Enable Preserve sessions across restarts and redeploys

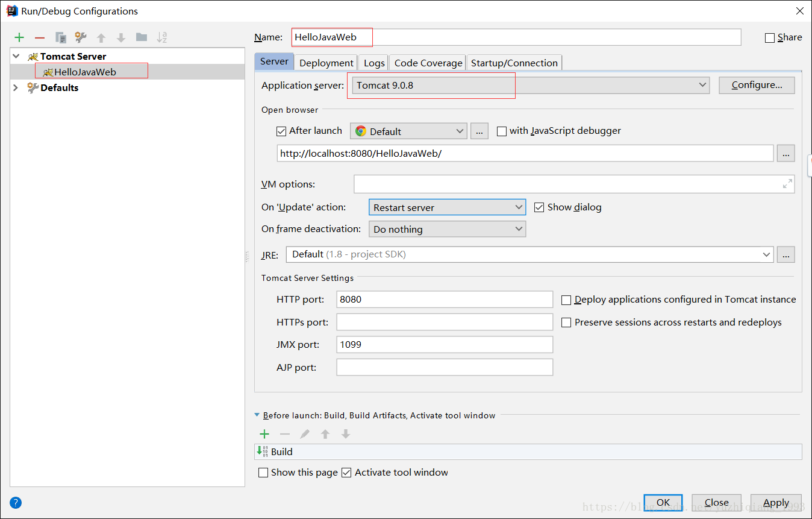[566, 322]
